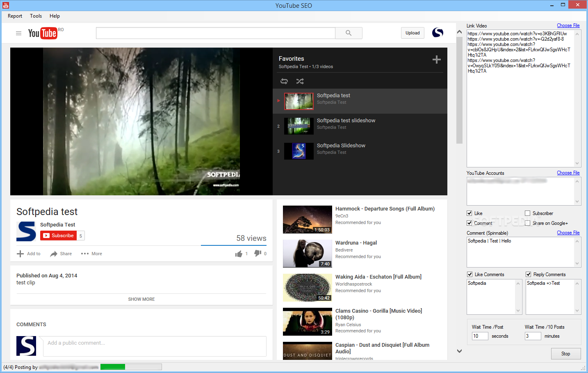The image size is (588, 373).
Task: Click SHOW MORE under description
Action: point(141,299)
